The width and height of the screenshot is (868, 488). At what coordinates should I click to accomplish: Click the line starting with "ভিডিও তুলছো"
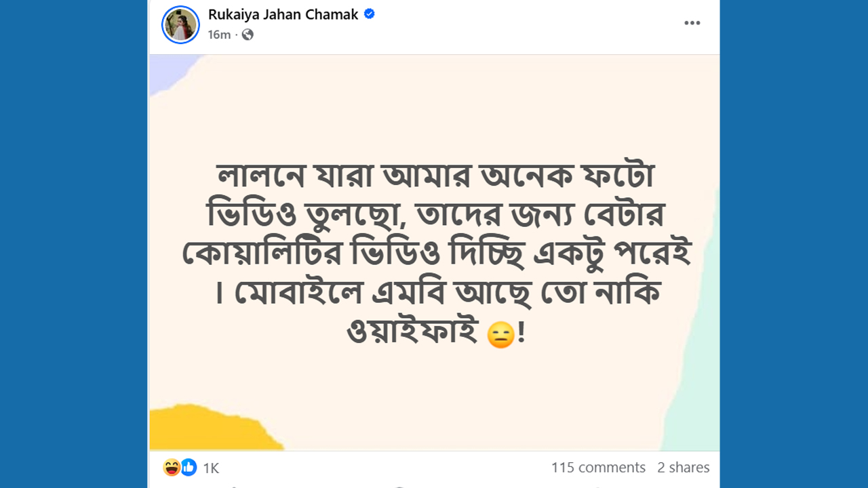pos(434,217)
